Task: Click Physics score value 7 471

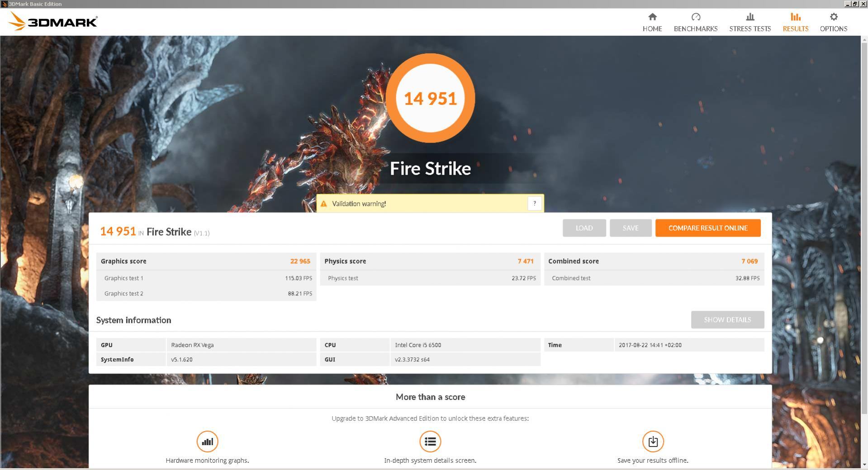Action: [525, 261]
